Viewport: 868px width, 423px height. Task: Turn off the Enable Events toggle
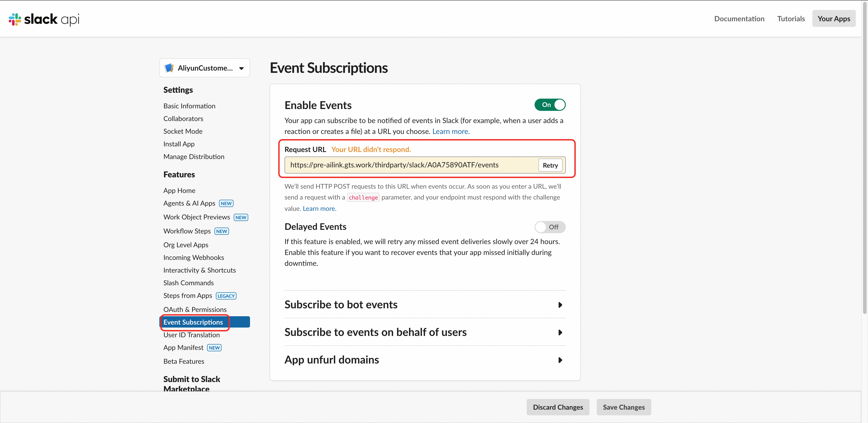[x=550, y=105]
